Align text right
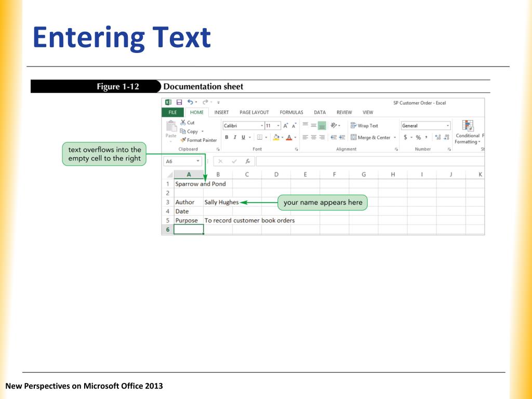This screenshot has width=532, height=399. click(322, 137)
